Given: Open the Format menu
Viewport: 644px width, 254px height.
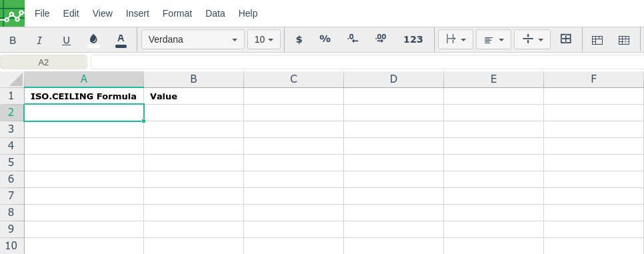Looking at the screenshot, I should coord(177,13).
